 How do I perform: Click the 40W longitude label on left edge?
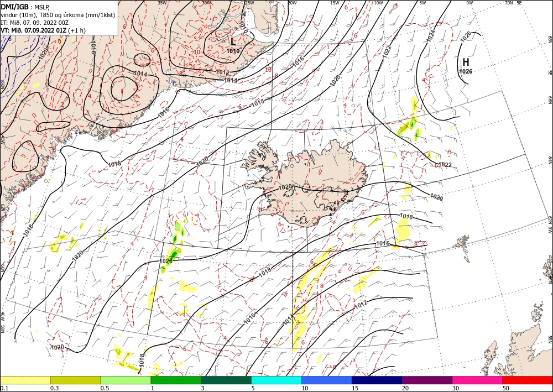pos(2,316)
